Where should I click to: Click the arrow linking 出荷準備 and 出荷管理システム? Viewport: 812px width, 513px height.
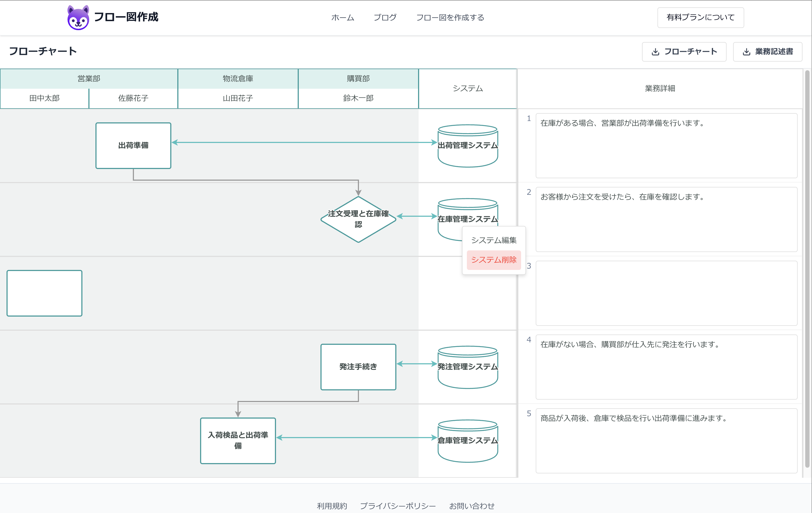(304, 142)
